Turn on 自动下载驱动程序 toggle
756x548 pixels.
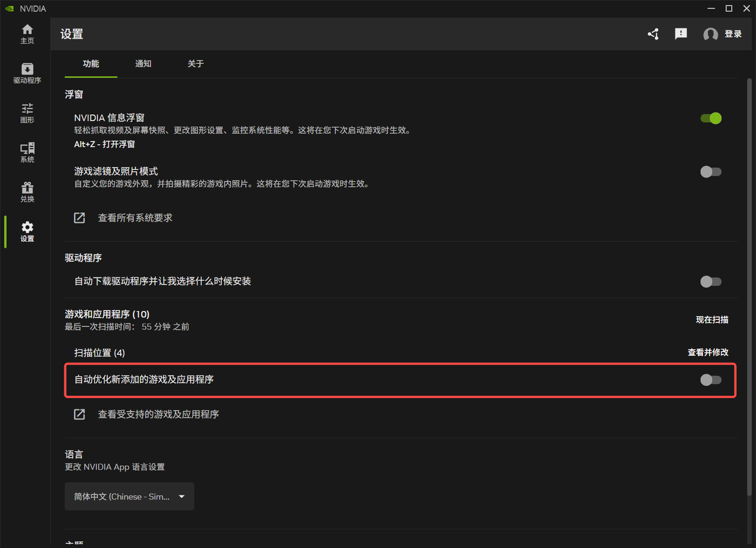point(711,282)
